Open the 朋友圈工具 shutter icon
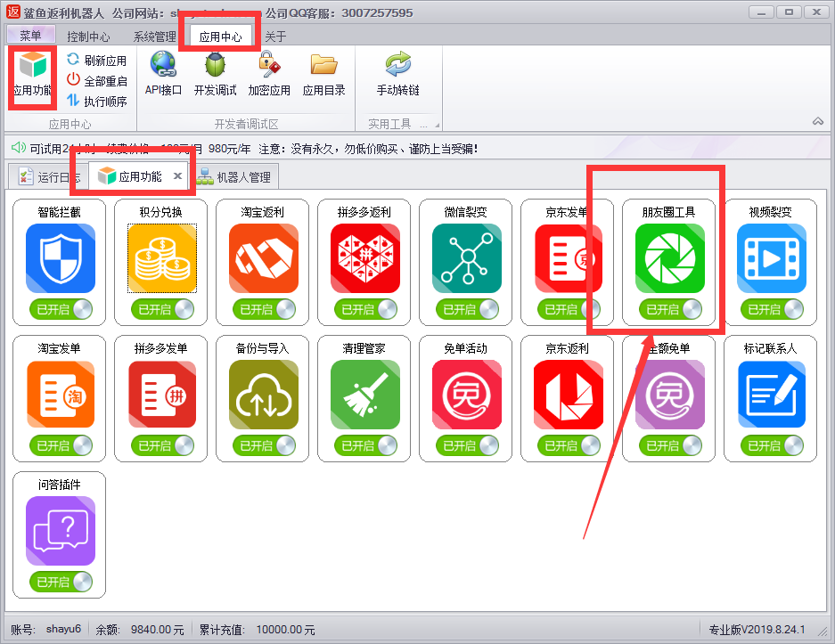 (670, 258)
